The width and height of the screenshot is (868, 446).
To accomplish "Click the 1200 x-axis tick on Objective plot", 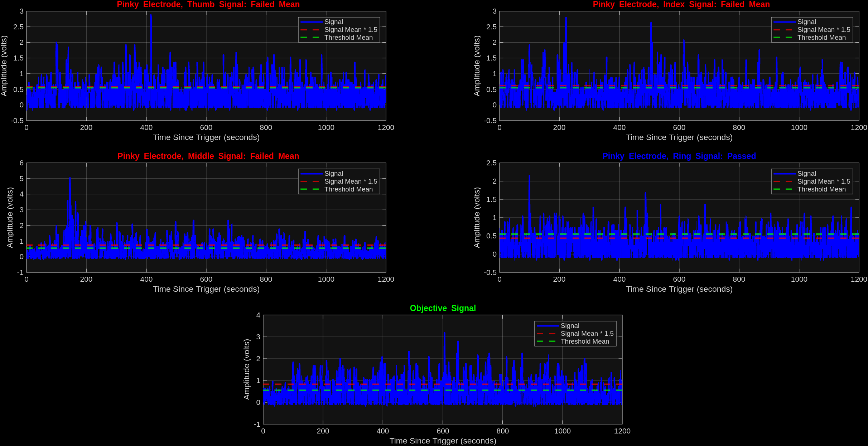I will [x=622, y=431].
